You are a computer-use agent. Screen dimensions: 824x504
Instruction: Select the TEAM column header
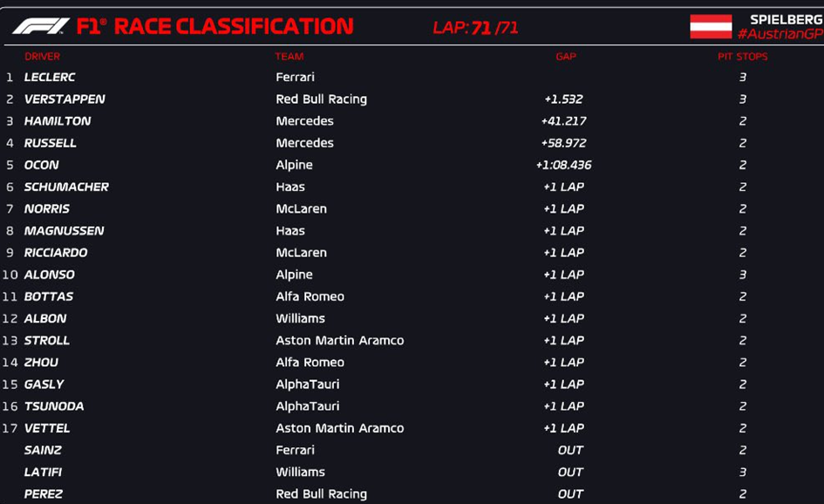tap(289, 56)
